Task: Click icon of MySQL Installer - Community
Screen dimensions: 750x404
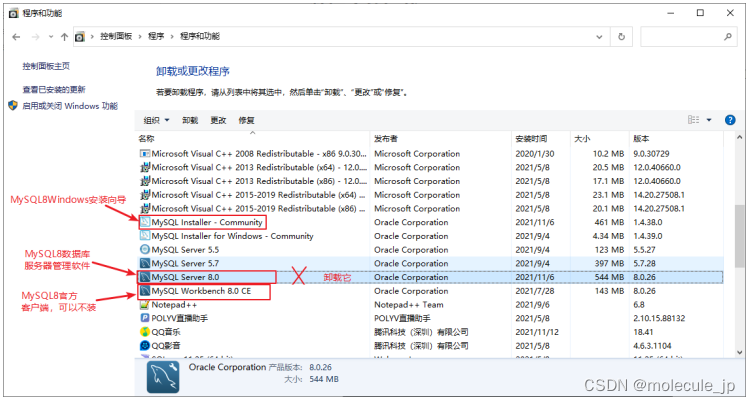Action: coord(144,222)
